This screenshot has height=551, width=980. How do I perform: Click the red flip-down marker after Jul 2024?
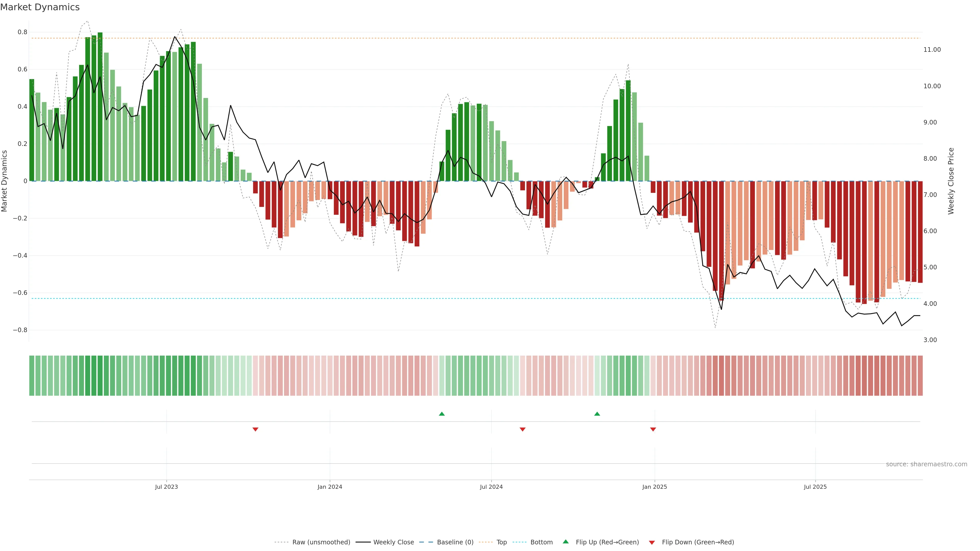pyautogui.click(x=522, y=429)
